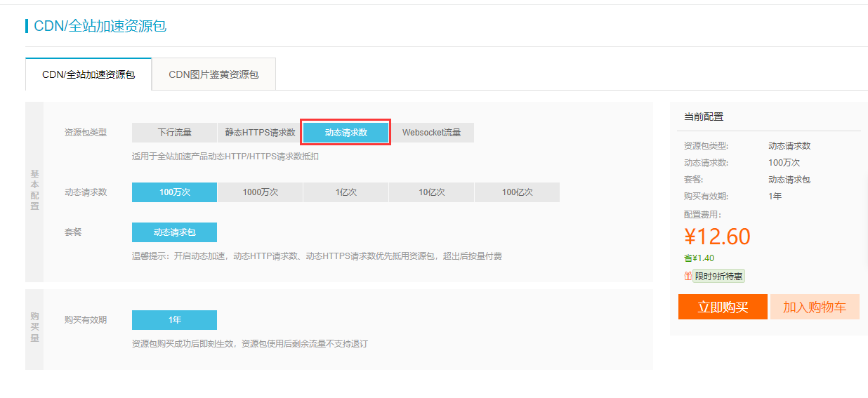Open the CDN/全站加速资源包 tab
The height and width of the screenshot is (398, 868).
click(88, 74)
